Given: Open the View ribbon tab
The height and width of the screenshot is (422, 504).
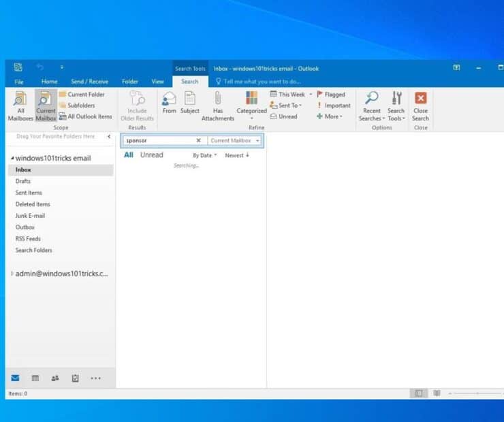Looking at the screenshot, I should coord(157,82).
